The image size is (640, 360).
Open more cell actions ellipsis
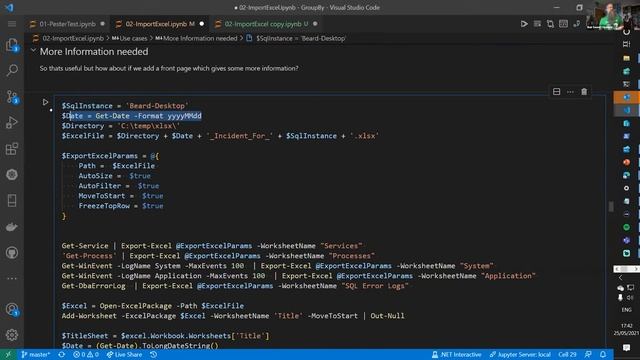570,92
